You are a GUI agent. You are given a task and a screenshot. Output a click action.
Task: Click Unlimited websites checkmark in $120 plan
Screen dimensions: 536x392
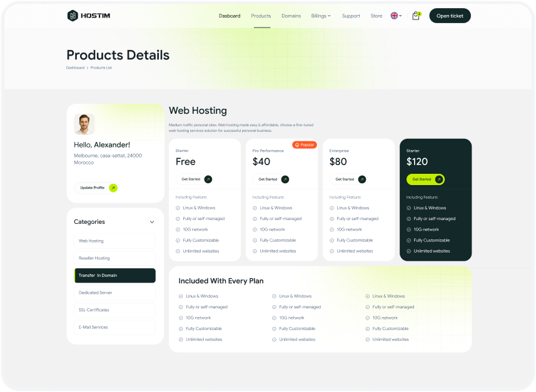point(409,251)
